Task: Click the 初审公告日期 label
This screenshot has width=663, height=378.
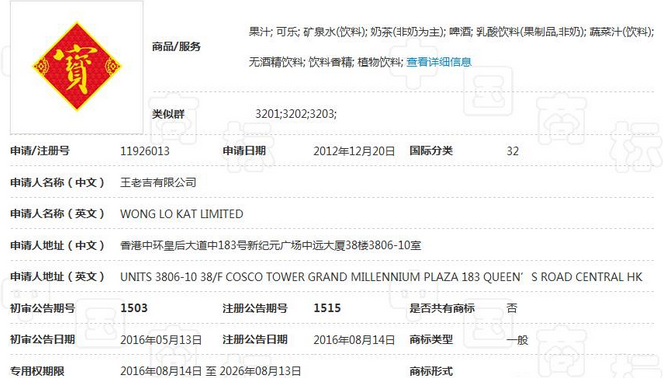Action: click(42, 339)
